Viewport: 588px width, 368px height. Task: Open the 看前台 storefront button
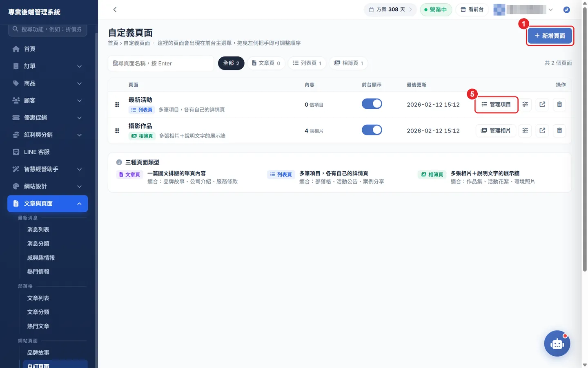coord(472,10)
